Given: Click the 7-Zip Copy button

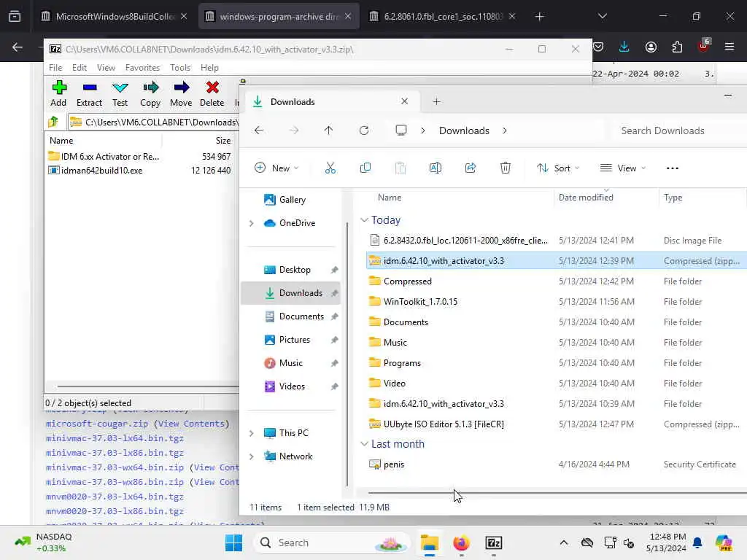Looking at the screenshot, I should pos(150,93).
